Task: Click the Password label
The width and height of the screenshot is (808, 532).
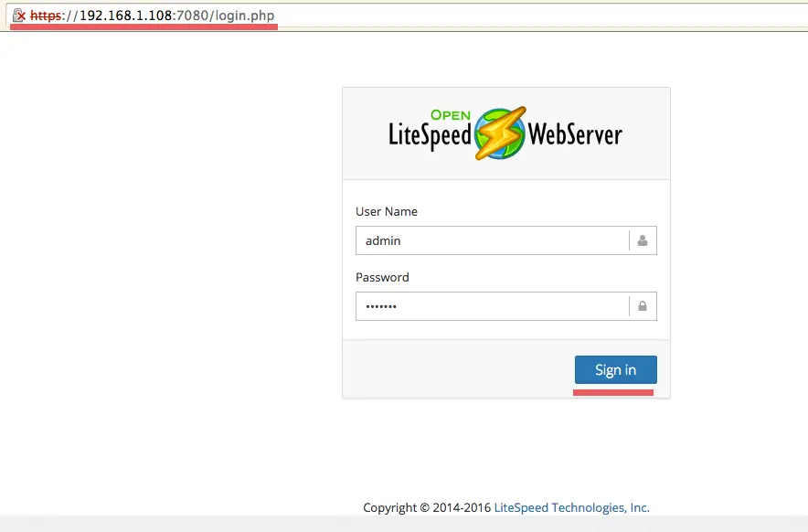Action: pos(382,277)
